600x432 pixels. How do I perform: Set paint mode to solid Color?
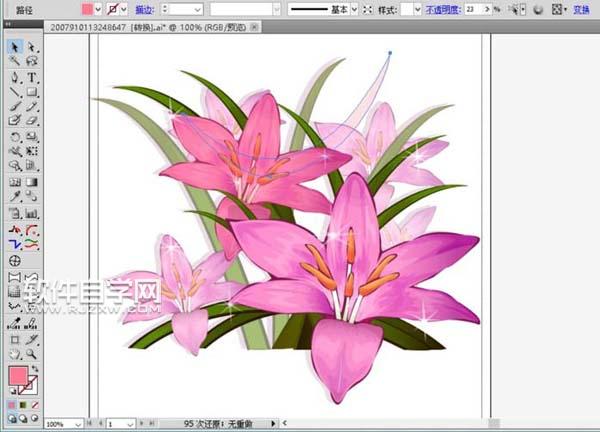12,405
